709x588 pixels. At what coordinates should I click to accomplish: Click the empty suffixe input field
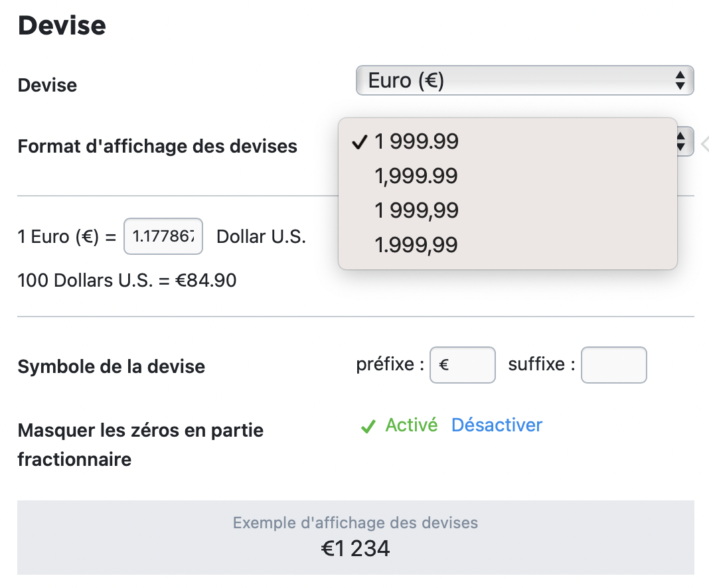(613, 365)
